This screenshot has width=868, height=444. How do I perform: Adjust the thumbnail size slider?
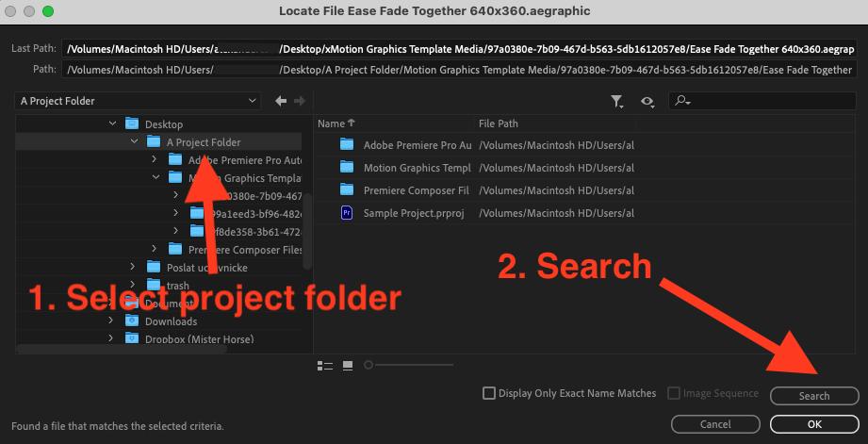coord(368,365)
